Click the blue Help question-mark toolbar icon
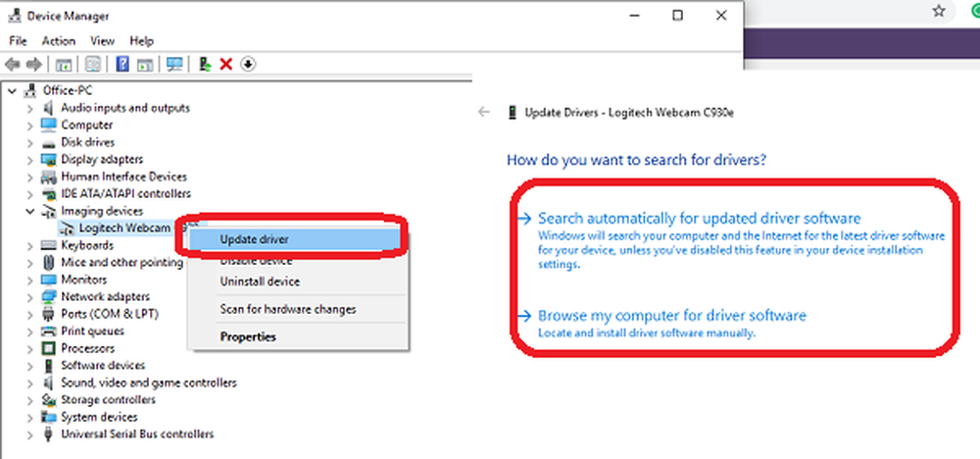The image size is (980, 459). [123, 64]
